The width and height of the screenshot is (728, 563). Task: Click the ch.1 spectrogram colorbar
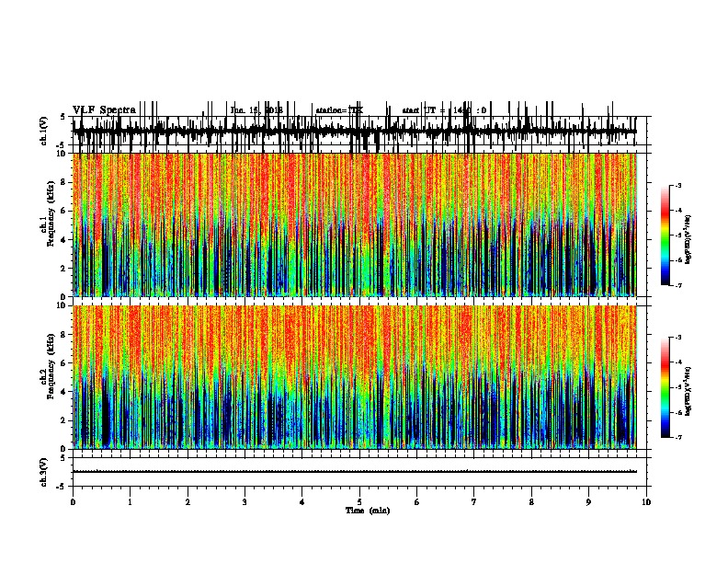(665, 236)
